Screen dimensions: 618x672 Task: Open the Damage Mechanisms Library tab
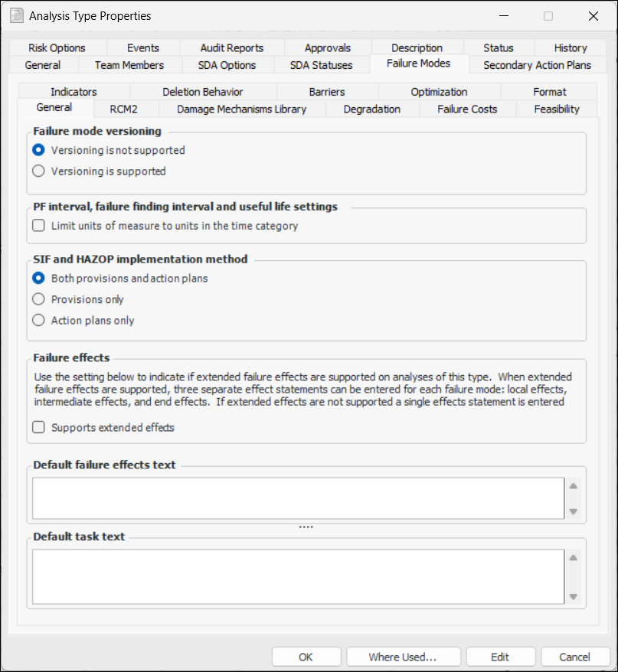coord(241,109)
